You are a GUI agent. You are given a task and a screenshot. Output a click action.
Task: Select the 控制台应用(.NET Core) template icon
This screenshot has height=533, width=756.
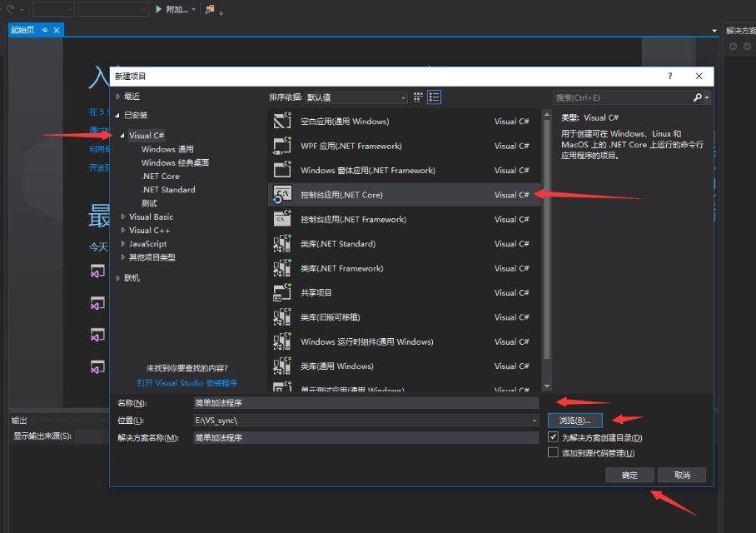pyautogui.click(x=282, y=195)
